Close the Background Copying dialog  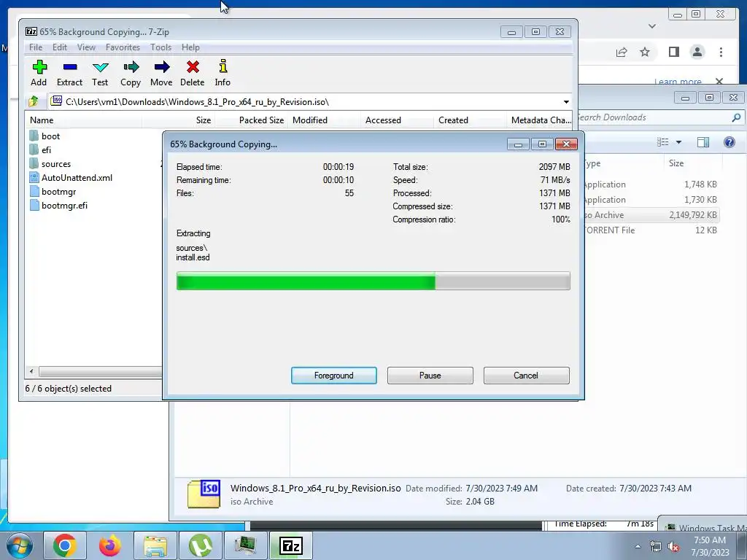(566, 144)
